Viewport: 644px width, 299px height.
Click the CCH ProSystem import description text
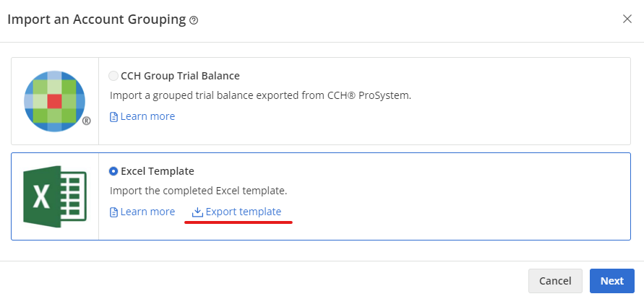coord(260,95)
